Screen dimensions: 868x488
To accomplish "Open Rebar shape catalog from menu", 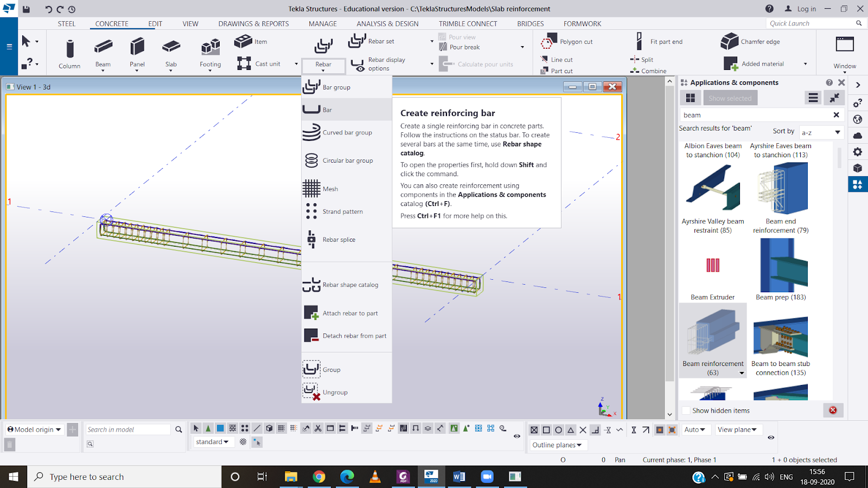I will click(347, 285).
